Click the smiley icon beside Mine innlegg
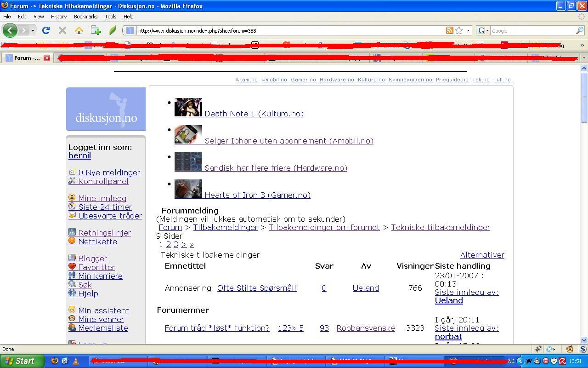Viewport: 588px width, 368px height. coord(72,198)
